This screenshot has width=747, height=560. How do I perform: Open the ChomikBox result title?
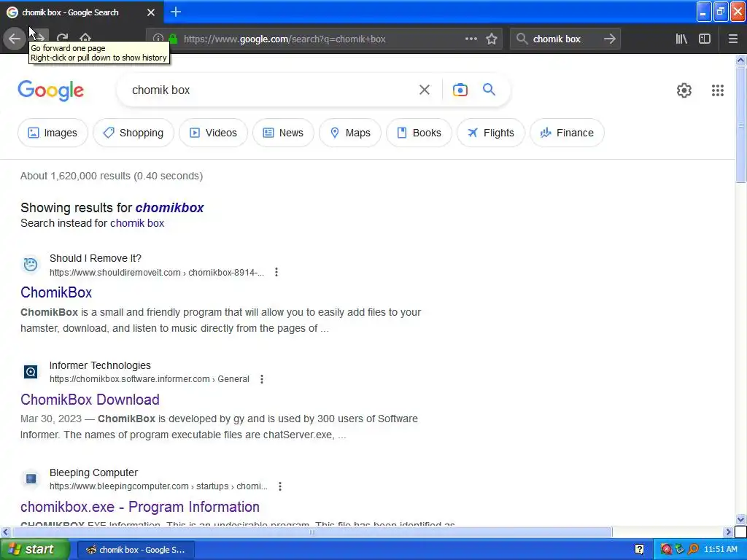[56, 292]
